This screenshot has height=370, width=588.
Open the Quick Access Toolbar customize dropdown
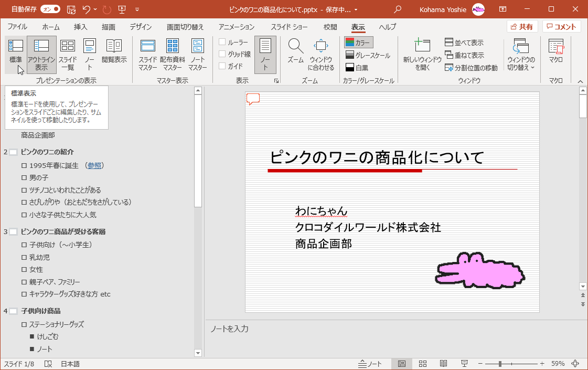(137, 9)
